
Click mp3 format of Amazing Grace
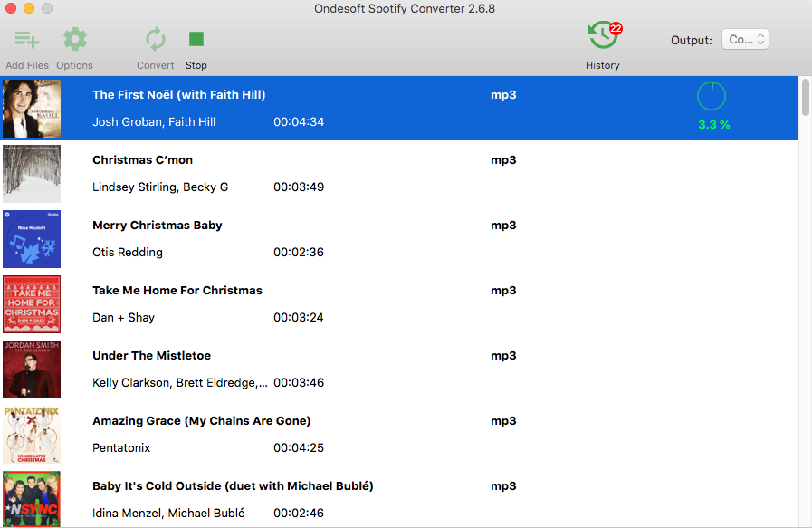[x=503, y=421]
